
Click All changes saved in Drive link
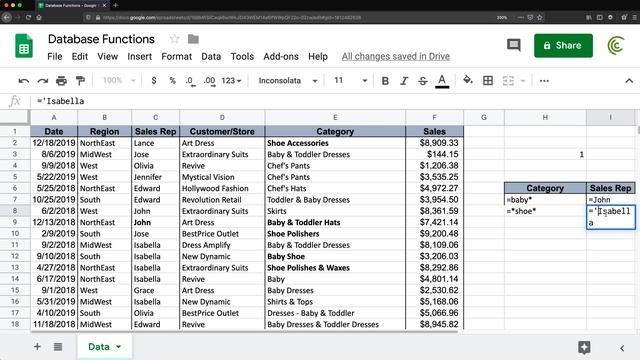click(396, 56)
